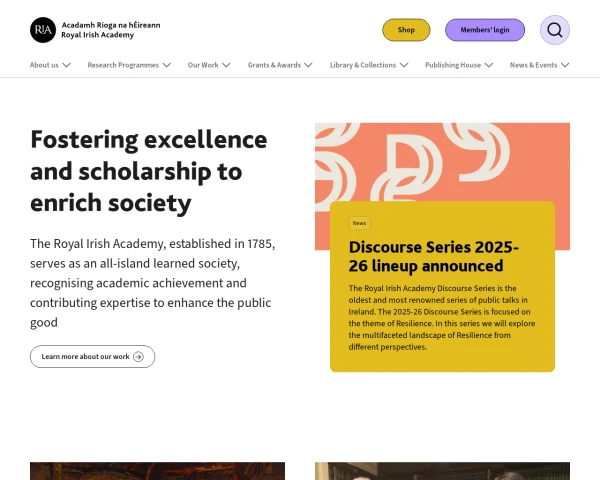The image size is (600, 480).
Task: Expand the Library & Collections chevron
Action: (x=405, y=65)
